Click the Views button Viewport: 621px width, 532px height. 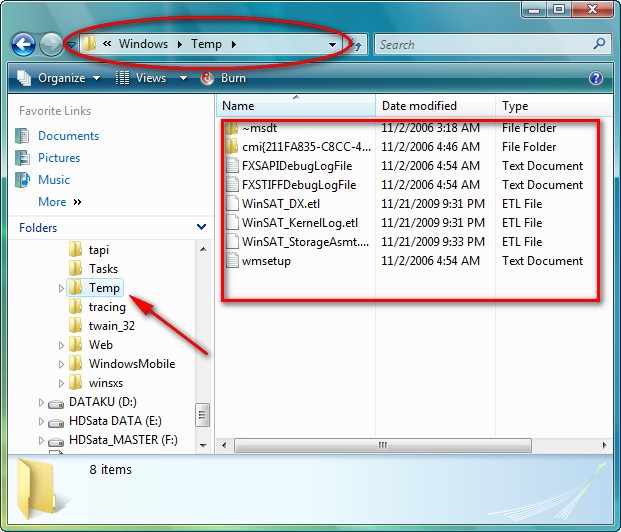tap(141, 78)
